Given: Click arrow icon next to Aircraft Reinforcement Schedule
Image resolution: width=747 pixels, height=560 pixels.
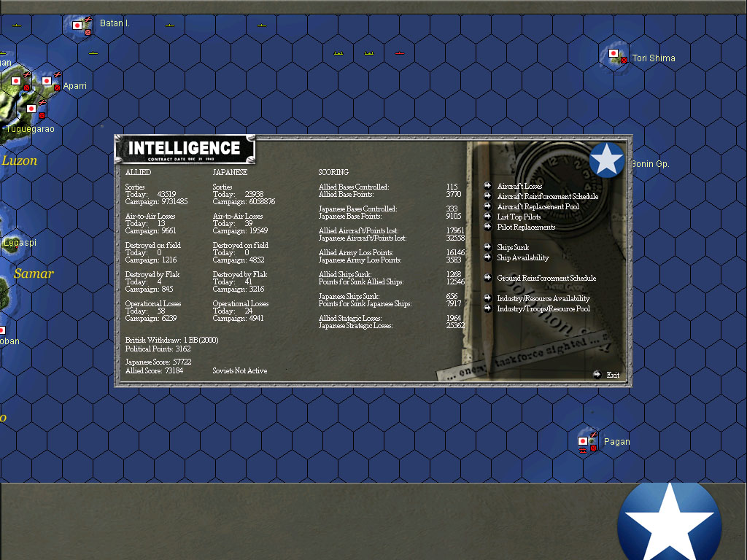Looking at the screenshot, I should point(487,195).
